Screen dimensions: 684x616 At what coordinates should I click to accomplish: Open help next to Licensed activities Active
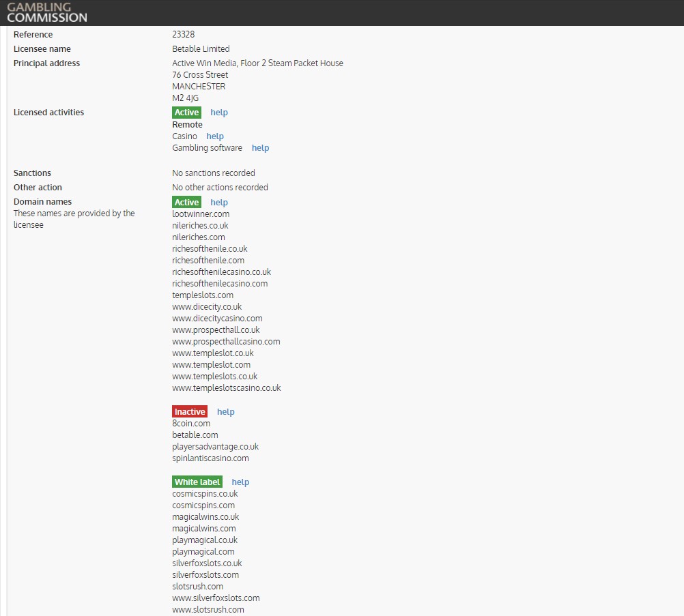click(x=219, y=113)
